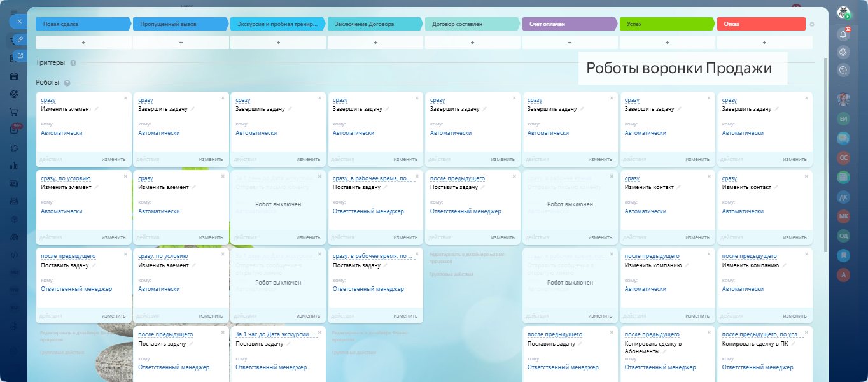Open сразу, по условию timing in Новая сделка

click(66, 178)
